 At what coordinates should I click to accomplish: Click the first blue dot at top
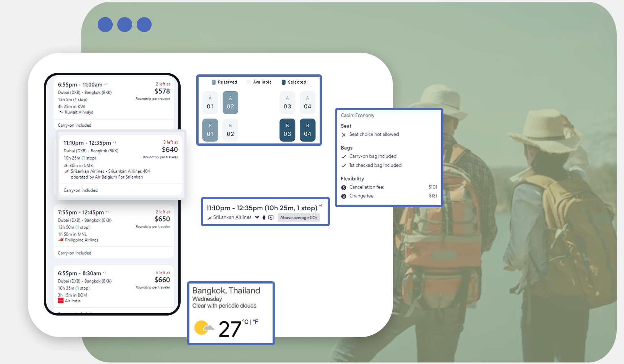105,25
